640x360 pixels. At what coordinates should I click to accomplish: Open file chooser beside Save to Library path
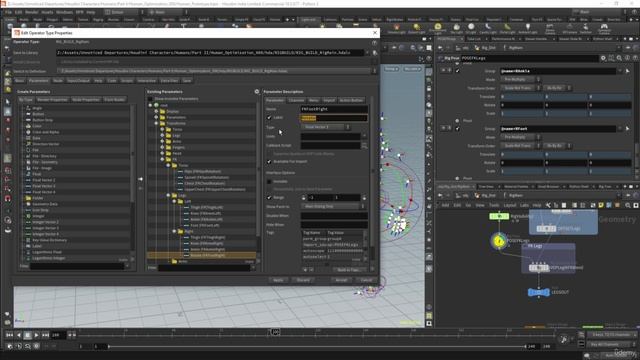pyautogui.click(x=374, y=53)
